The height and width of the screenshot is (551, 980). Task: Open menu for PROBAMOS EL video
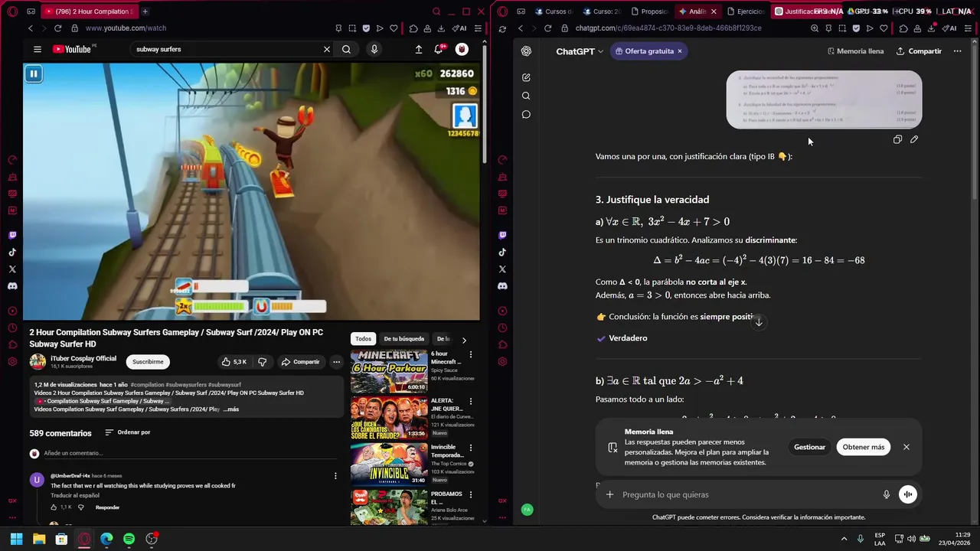[471, 494]
